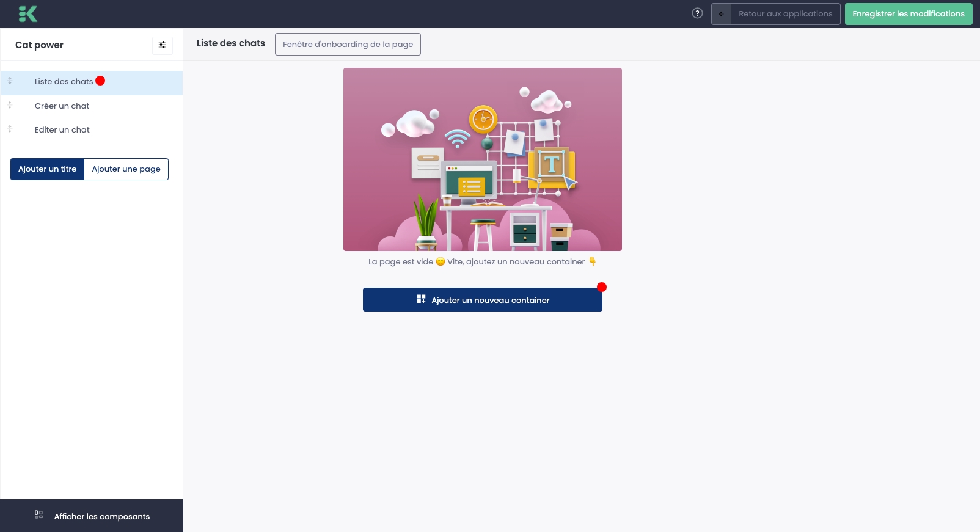Screen dimensions: 980x532
Task: Click Ajouter un titre button
Action: point(48,169)
